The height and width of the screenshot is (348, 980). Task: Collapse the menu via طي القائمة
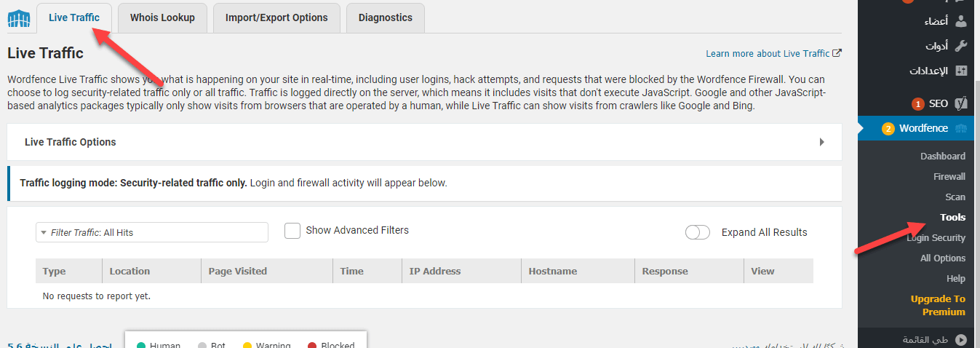(926, 339)
